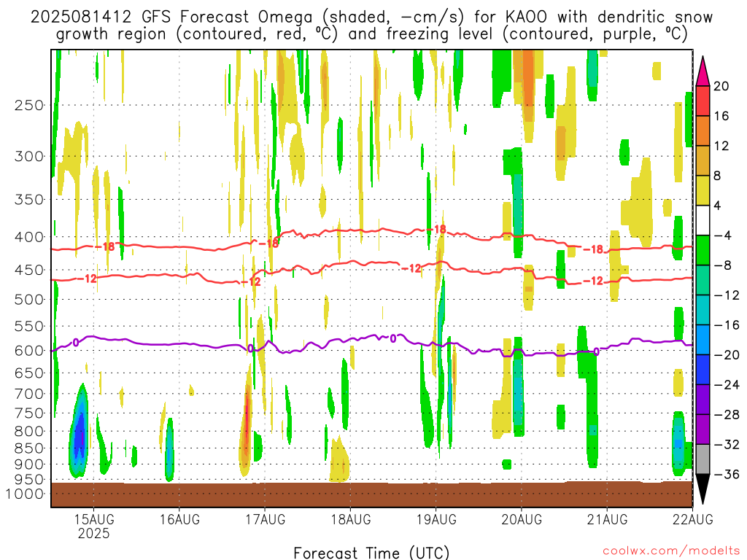Click the 450 pressure level label
The image size is (747, 560).
click(x=29, y=270)
